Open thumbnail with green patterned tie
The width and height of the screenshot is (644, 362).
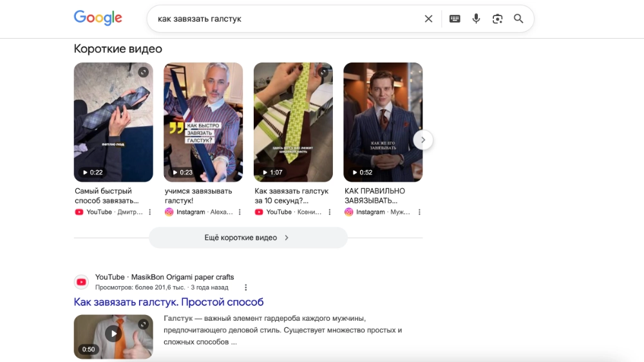click(x=293, y=122)
